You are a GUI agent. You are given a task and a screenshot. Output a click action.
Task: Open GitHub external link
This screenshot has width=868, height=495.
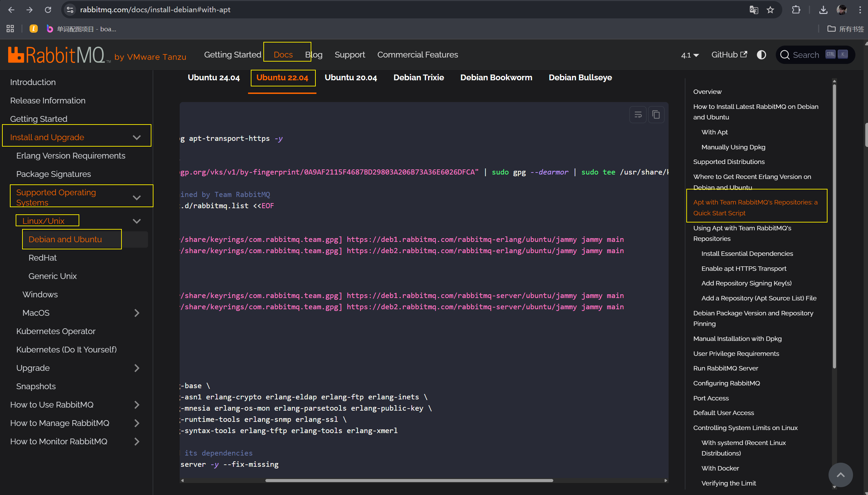(x=729, y=55)
